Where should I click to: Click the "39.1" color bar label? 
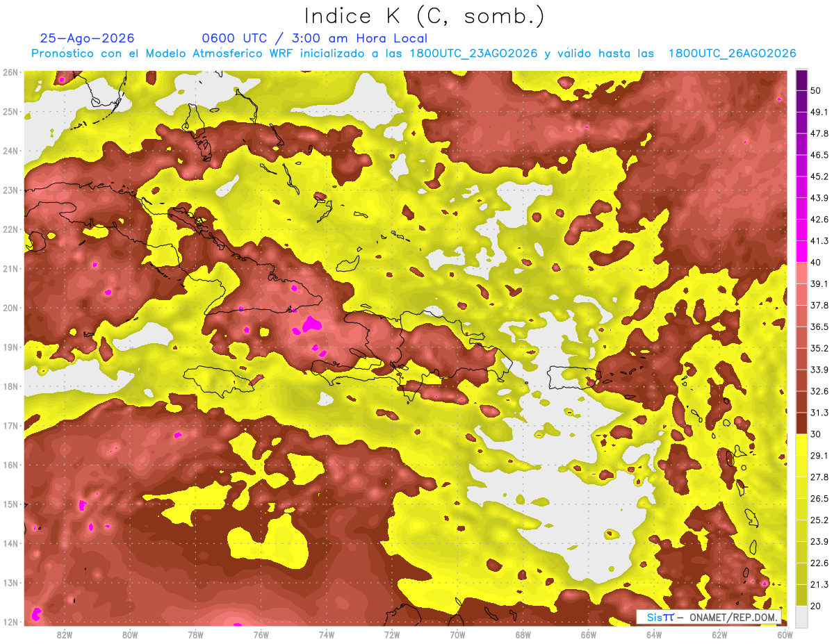pos(819,283)
